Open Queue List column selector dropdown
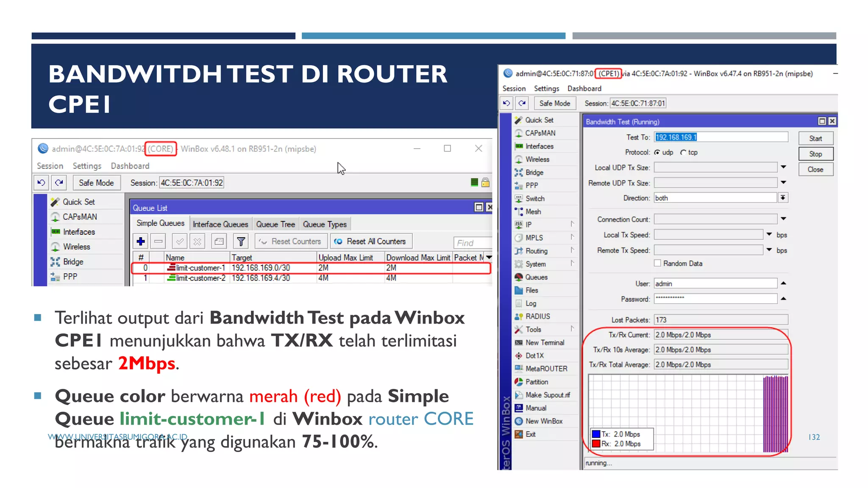 point(489,257)
